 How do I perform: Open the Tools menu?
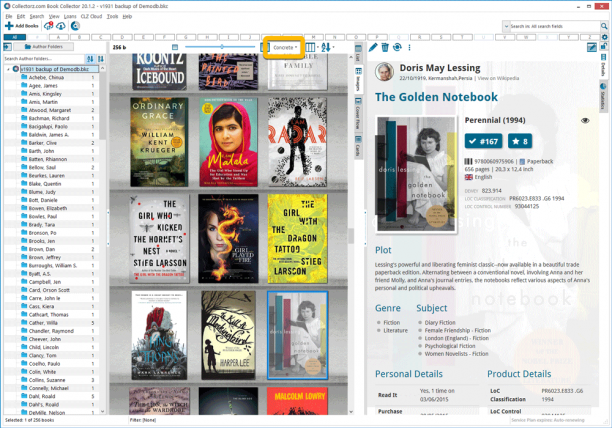tap(112, 16)
